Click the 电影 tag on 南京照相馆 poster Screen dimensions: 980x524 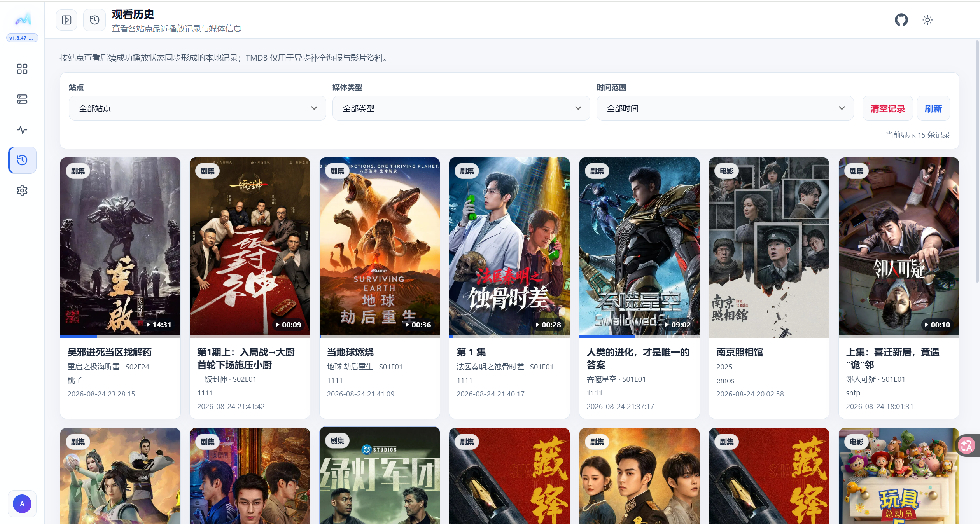coord(726,171)
